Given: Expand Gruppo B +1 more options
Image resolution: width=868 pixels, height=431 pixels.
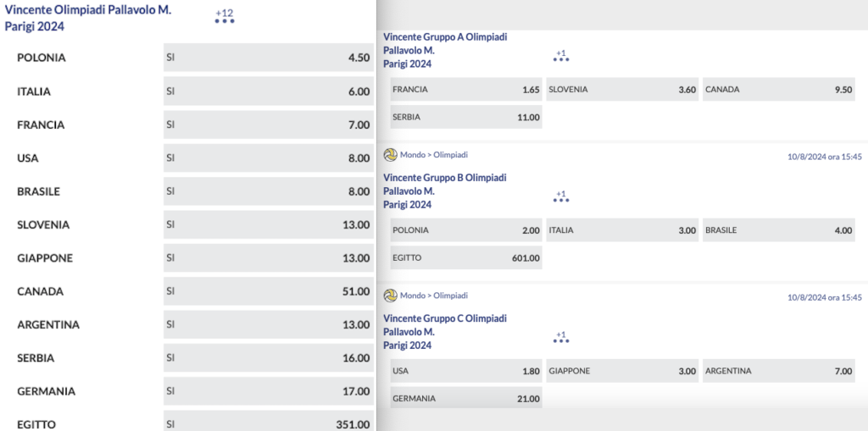Looking at the screenshot, I should tap(561, 196).
